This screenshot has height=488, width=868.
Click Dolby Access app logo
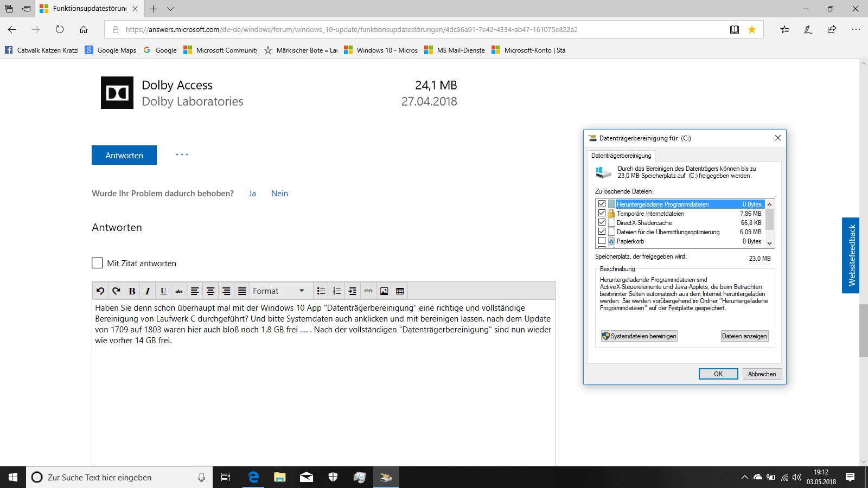pyautogui.click(x=117, y=93)
